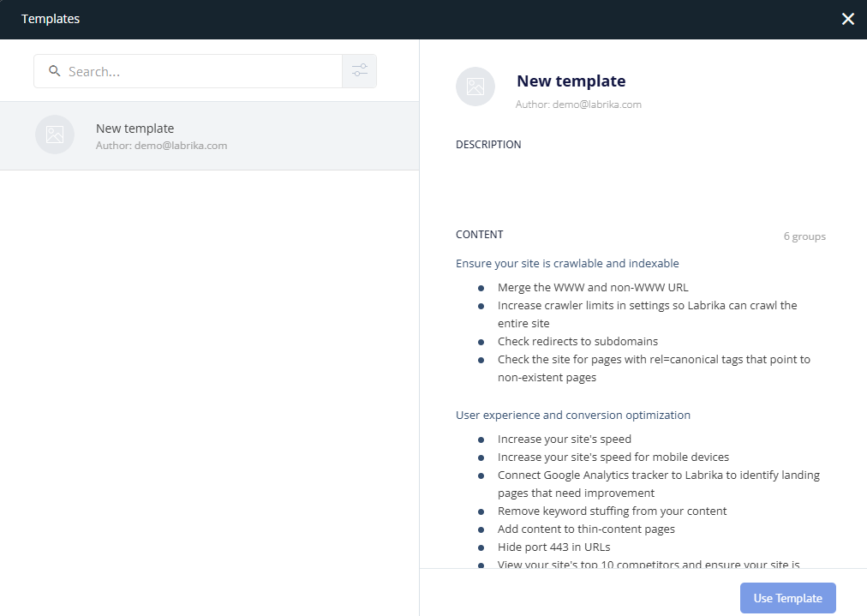Viewport: 867px width, 616px height.
Task: Click 'User experience and conversion optimization' group heading
Action: click(572, 415)
